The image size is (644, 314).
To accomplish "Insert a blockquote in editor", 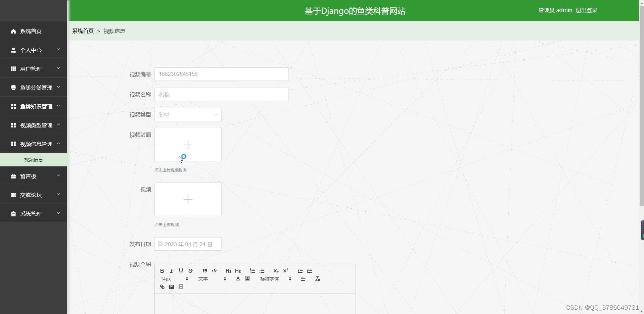I will coord(204,271).
